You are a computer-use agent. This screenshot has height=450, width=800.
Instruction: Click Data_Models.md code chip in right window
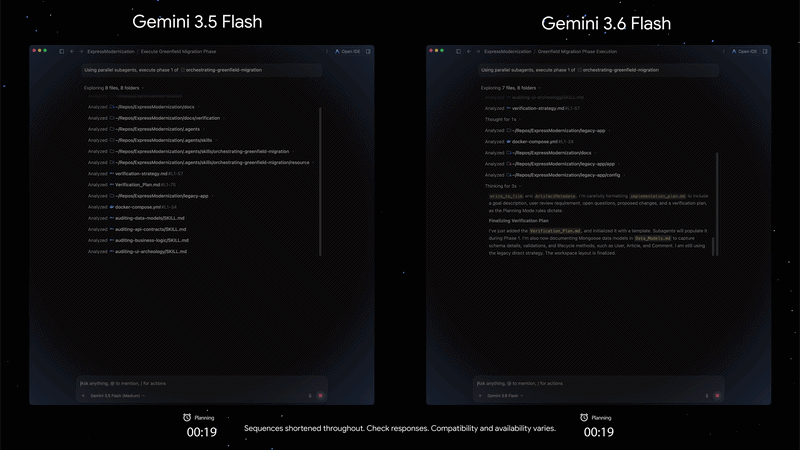pos(653,238)
